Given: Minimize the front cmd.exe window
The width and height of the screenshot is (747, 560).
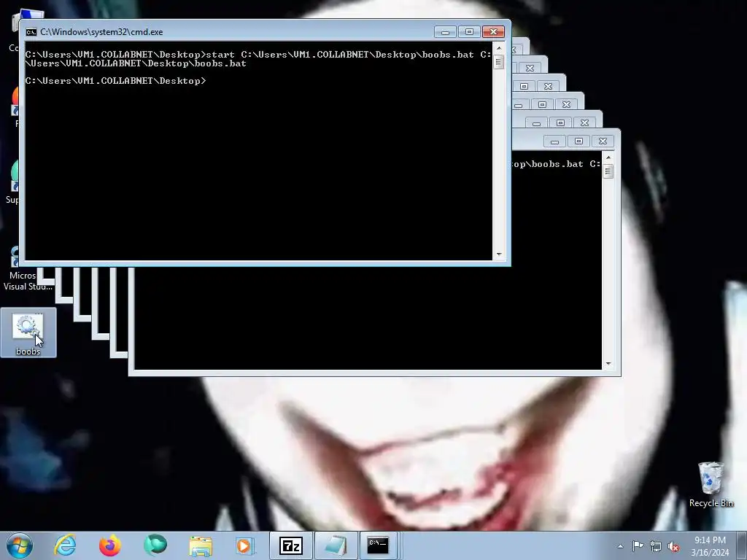Looking at the screenshot, I should (445, 32).
